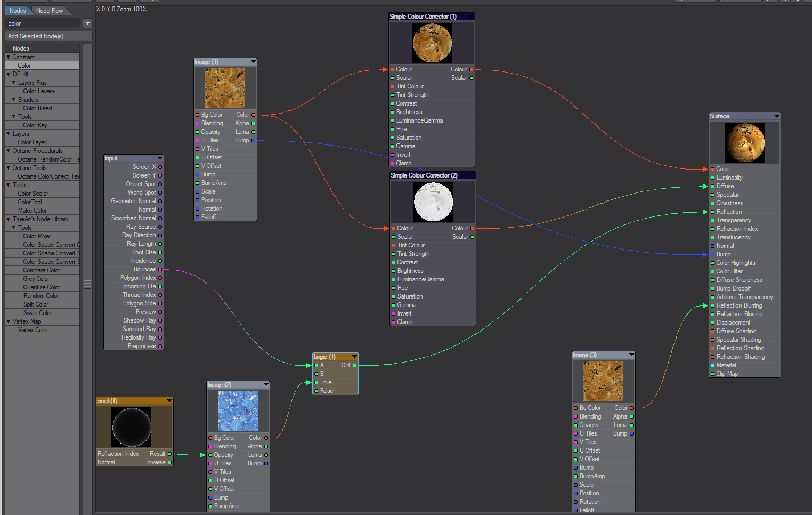Image resolution: width=812 pixels, height=515 pixels.
Task: Click the Input node's Bounces output port
Action: [x=160, y=269]
